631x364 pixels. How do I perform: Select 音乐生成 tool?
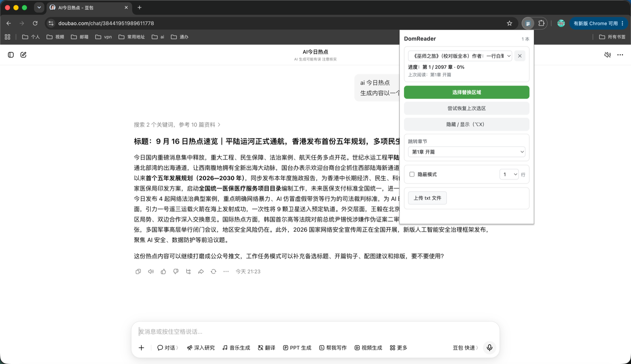point(236,348)
